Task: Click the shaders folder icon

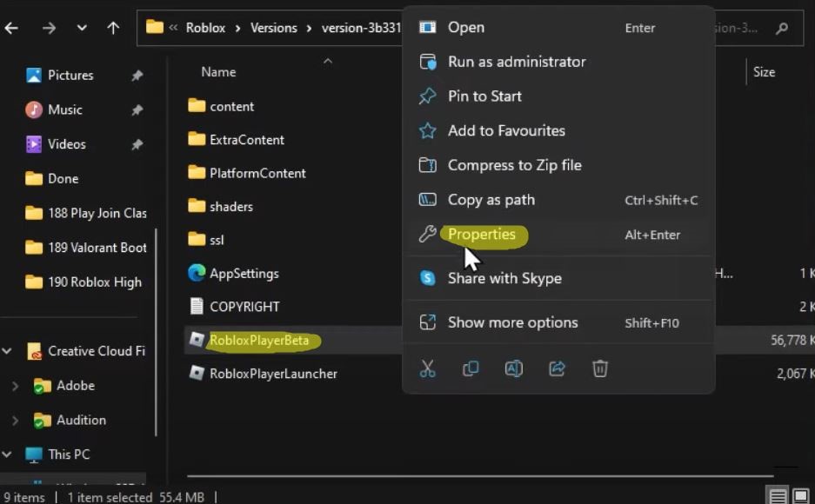Action: (197, 206)
